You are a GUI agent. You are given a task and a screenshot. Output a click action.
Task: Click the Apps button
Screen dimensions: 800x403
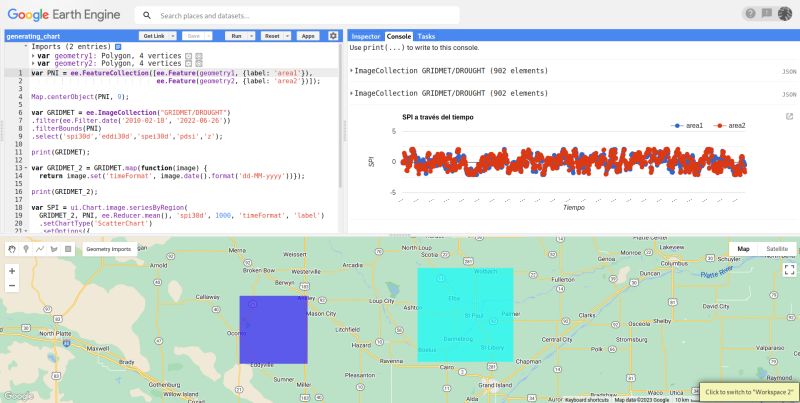click(308, 36)
